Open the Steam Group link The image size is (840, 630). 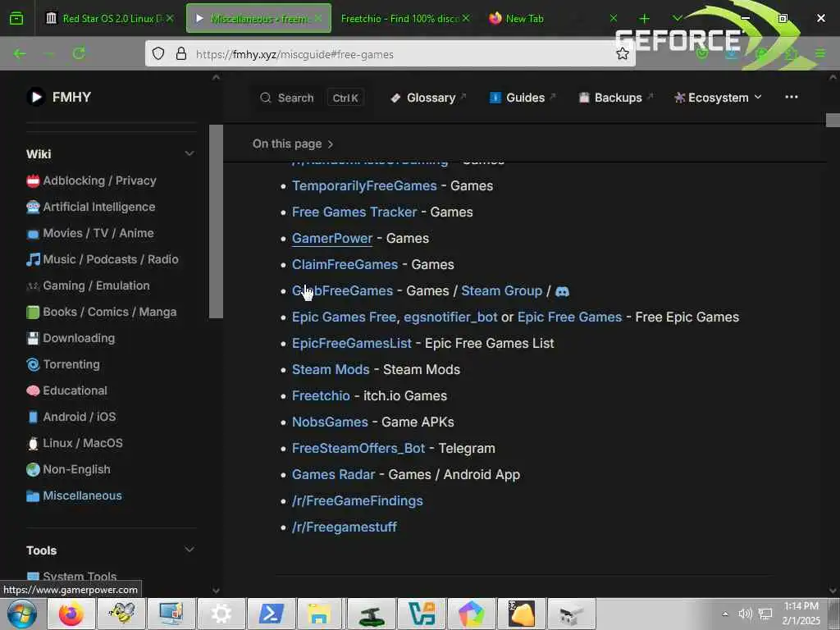tap(501, 291)
